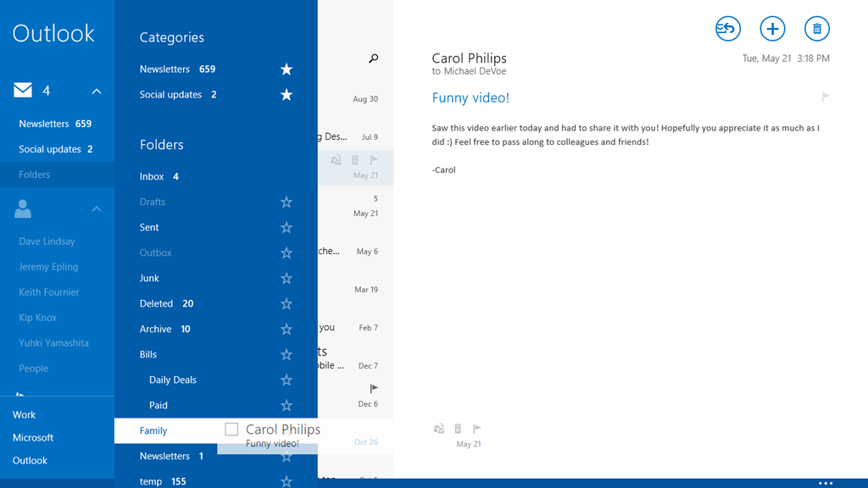Open the Inbox folder
This screenshot has width=868, height=488.
(153, 177)
